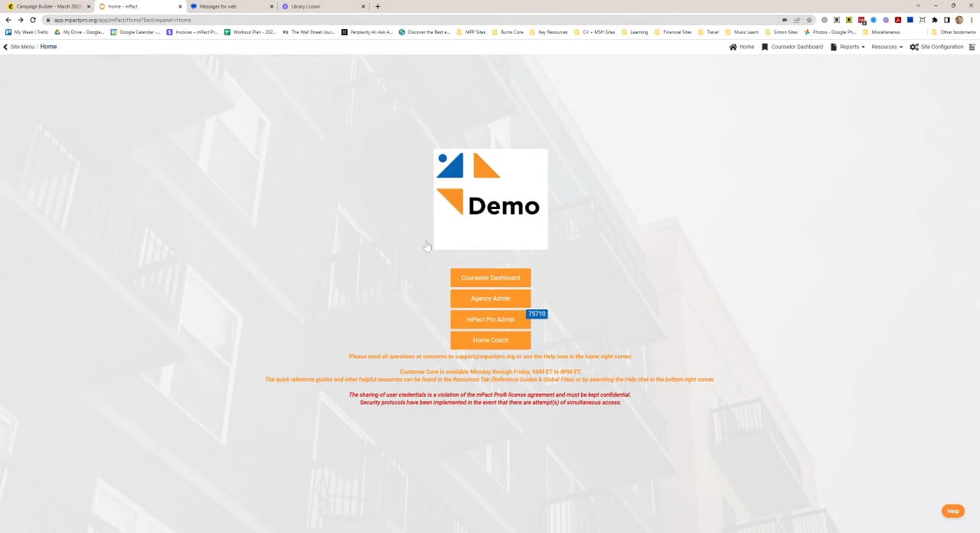Open the Perplexity AI bookmark
The height and width of the screenshot is (533, 980).
[x=367, y=32]
